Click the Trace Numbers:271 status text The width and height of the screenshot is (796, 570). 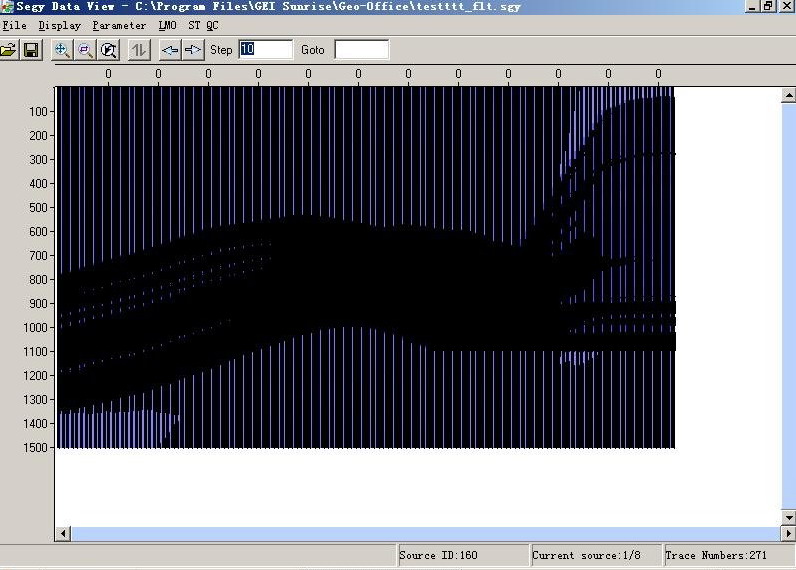[716, 555]
